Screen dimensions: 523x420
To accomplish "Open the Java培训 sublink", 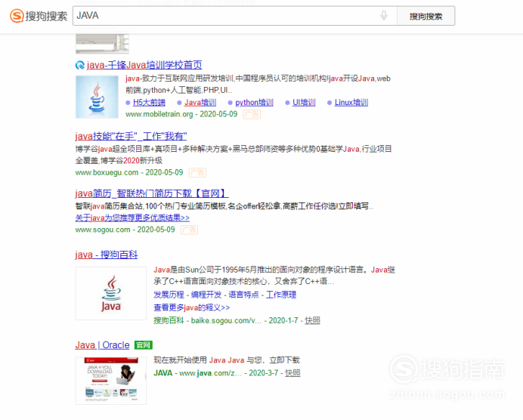I will tap(200, 102).
